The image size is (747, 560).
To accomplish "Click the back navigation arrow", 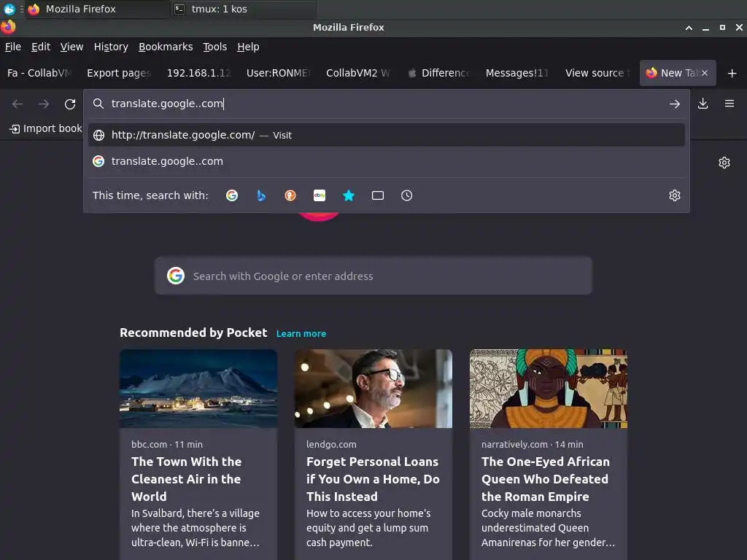I will [x=18, y=104].
